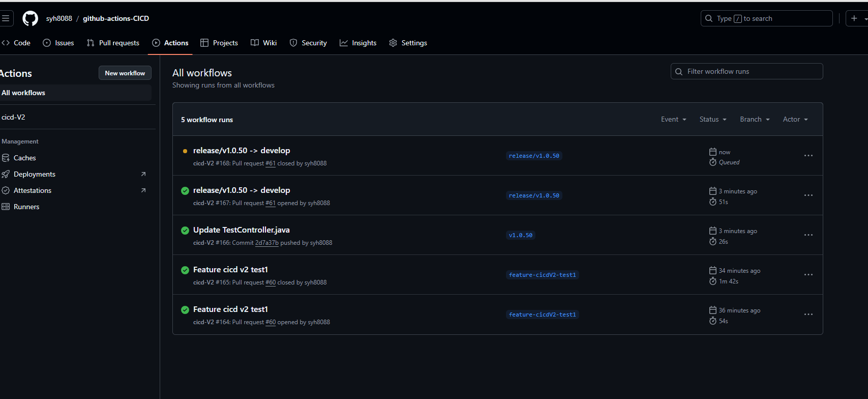Open the Security tab
This screenshot has width=868, height=399.
click(x=308, y=43)
